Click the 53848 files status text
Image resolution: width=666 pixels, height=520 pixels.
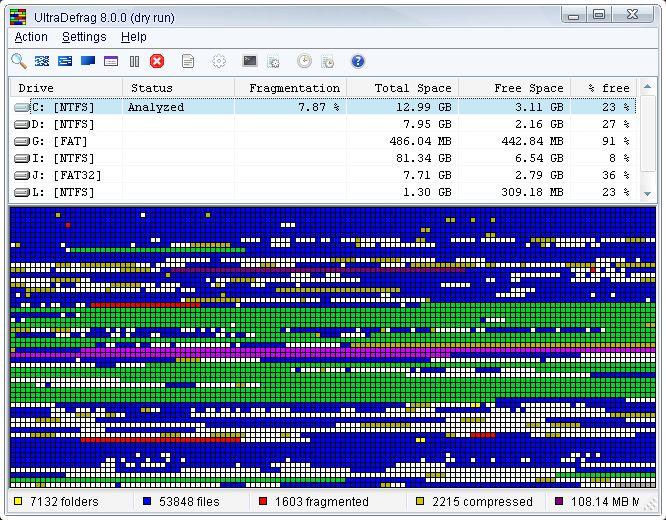click(x=189, y=502)
